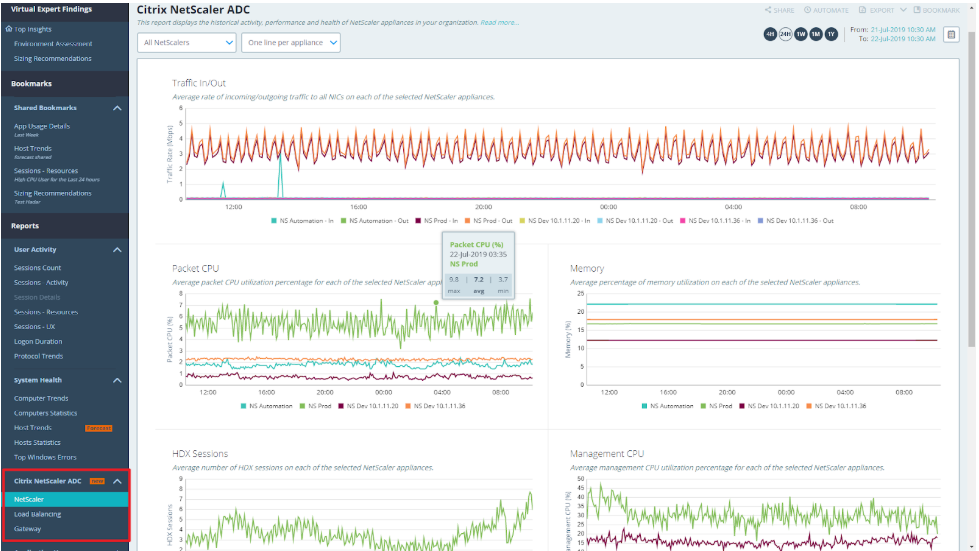Open the All NetScalers dropdown
The width and height of the screenshot is (979, 551).
tap(187, 42)
